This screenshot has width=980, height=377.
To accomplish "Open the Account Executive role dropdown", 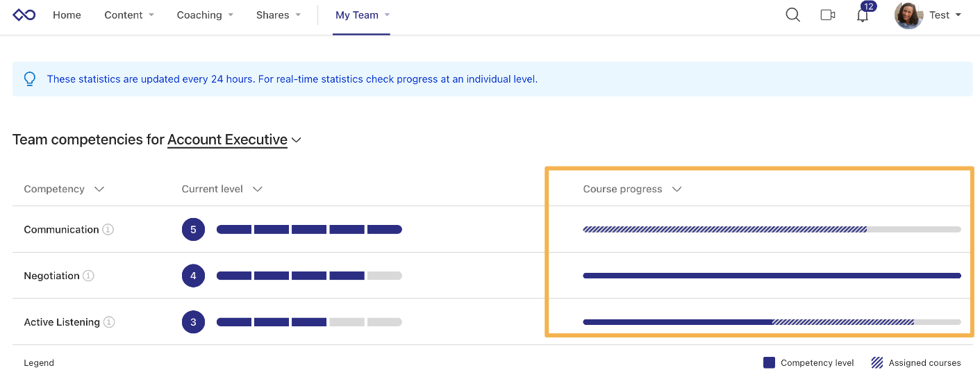I will click(234, 140).
